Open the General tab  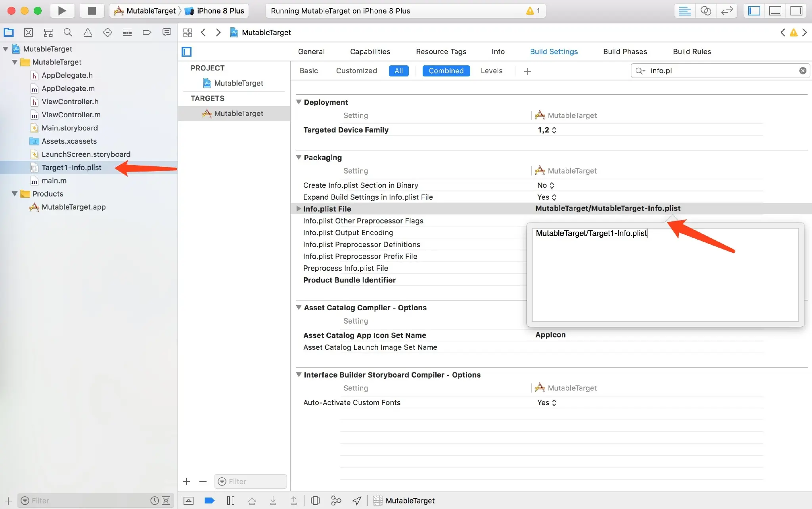click(x=311, y=51)
